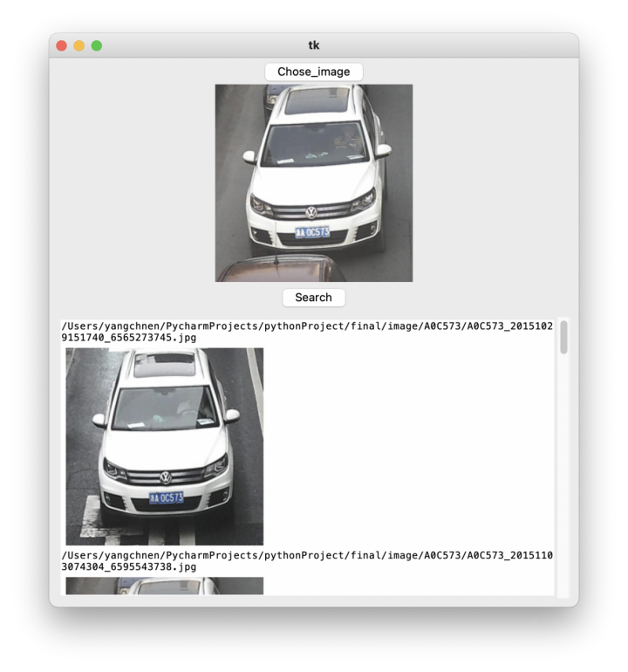Click the Chose_image button
628x672 pixels.
pyautogui.click(x=314, y=72)
